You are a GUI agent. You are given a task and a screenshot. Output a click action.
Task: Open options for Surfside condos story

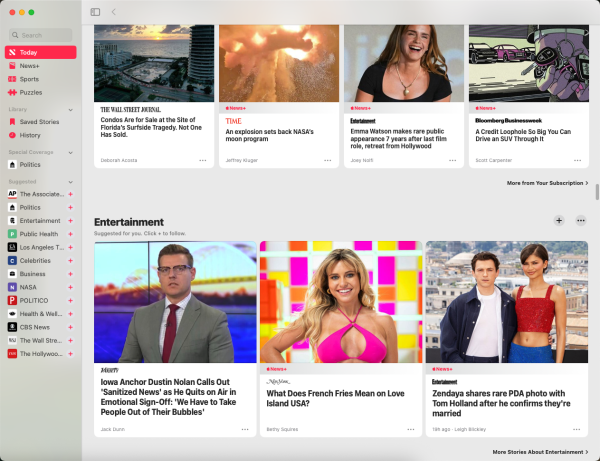click(203, 161)
